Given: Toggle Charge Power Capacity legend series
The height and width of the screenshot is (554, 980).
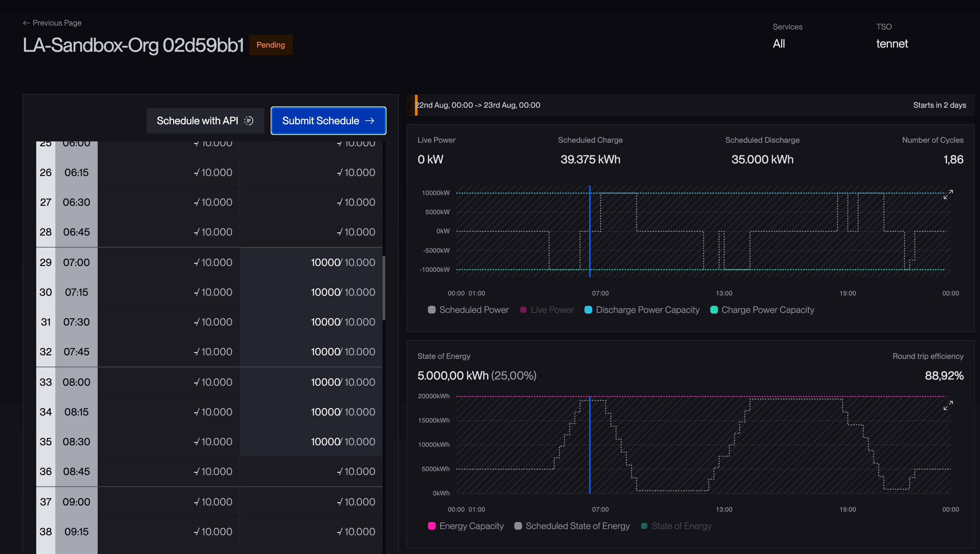Looking at the screenshot, I should [762, 310].
